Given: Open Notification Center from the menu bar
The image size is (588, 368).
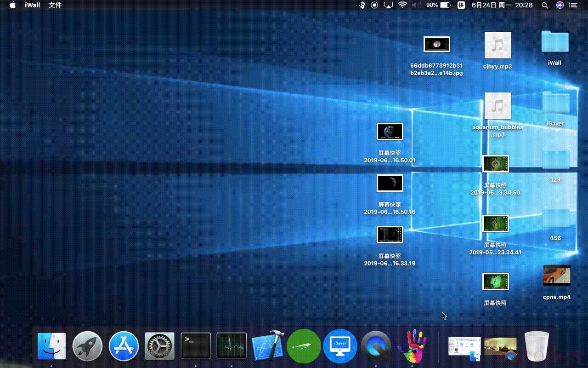Looking at the screenshot, I should pyautogui.click(x=573, y=5).
